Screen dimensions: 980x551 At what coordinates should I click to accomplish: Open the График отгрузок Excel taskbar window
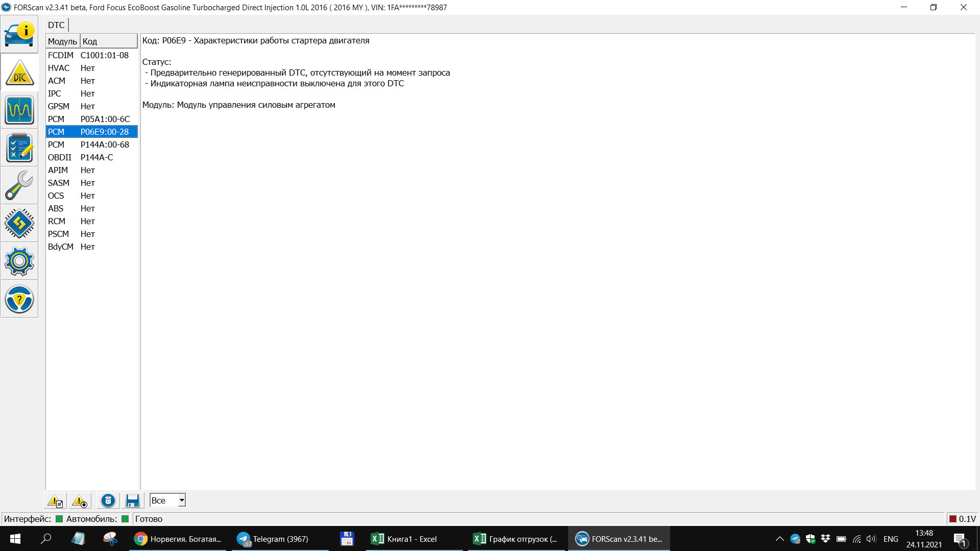(x=516, y=539)
